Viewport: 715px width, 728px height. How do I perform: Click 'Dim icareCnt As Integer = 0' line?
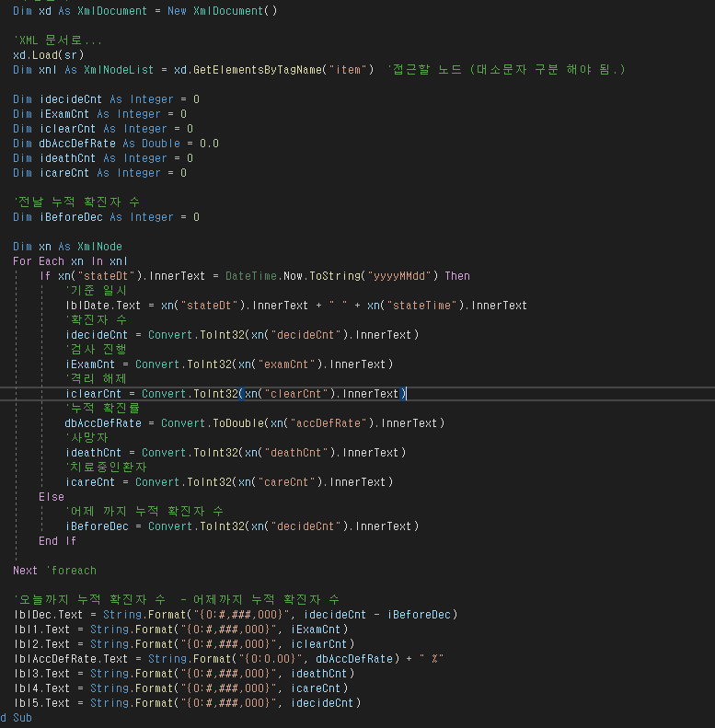coord(99,173)
